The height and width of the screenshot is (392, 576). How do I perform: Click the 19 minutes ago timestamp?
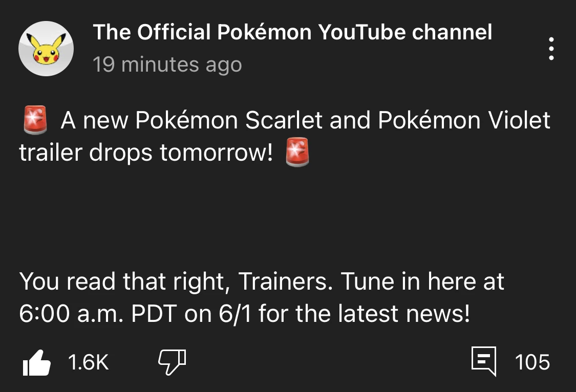(x=167, y=64)
